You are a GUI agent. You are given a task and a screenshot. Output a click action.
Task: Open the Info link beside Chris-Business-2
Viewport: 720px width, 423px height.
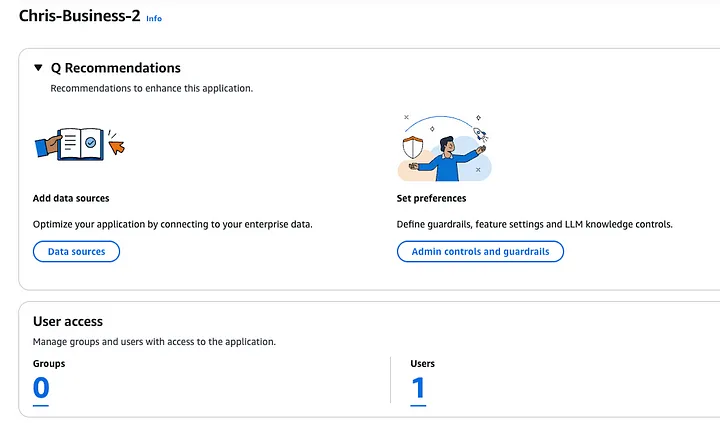tap(154, 18)
